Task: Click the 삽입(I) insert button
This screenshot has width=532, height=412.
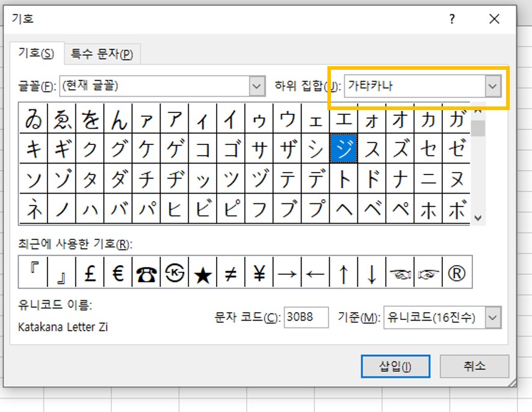Action: 395,366
